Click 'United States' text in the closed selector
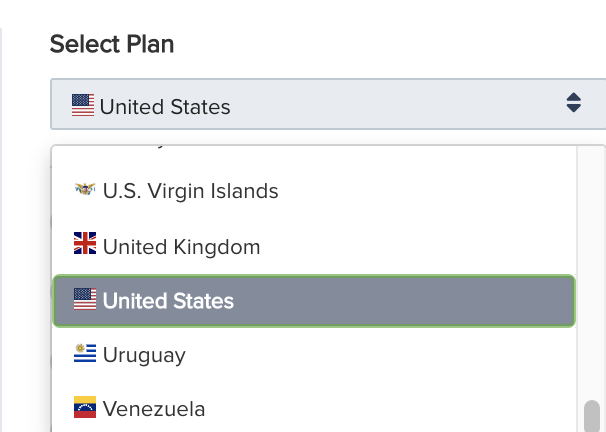This screenshot has width=606, height=432. tap(165, 106)
